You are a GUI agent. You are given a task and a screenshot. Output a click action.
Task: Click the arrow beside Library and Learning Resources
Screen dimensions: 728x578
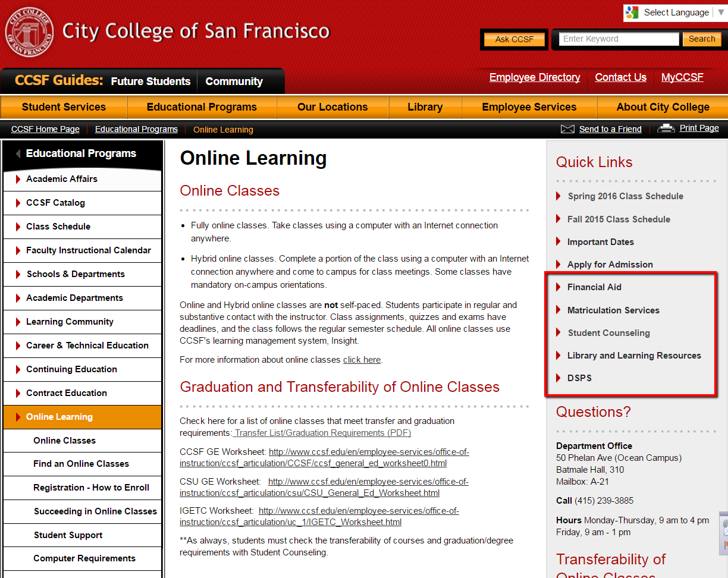coord(558,355)
